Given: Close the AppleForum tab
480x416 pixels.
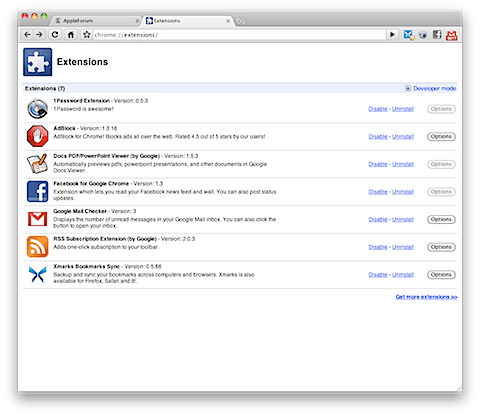Looking at the screenshot, I should coord(137,21).
